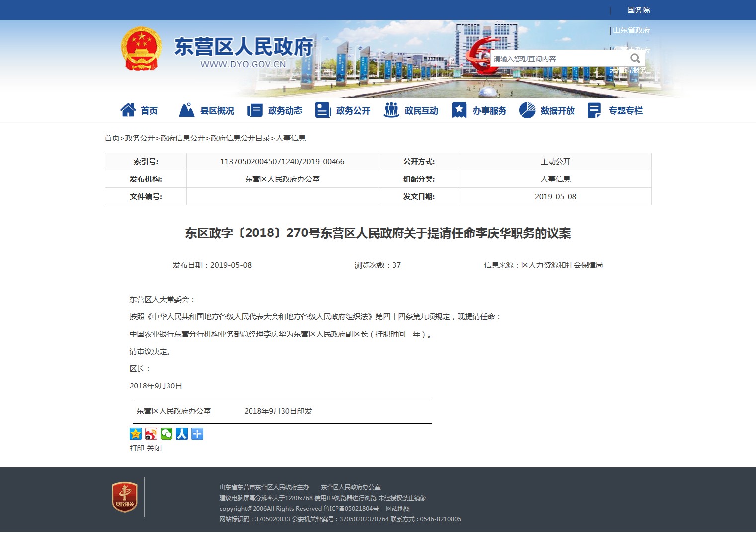
Task: Share via WeChat icon
Action: [x=167, y=434]
